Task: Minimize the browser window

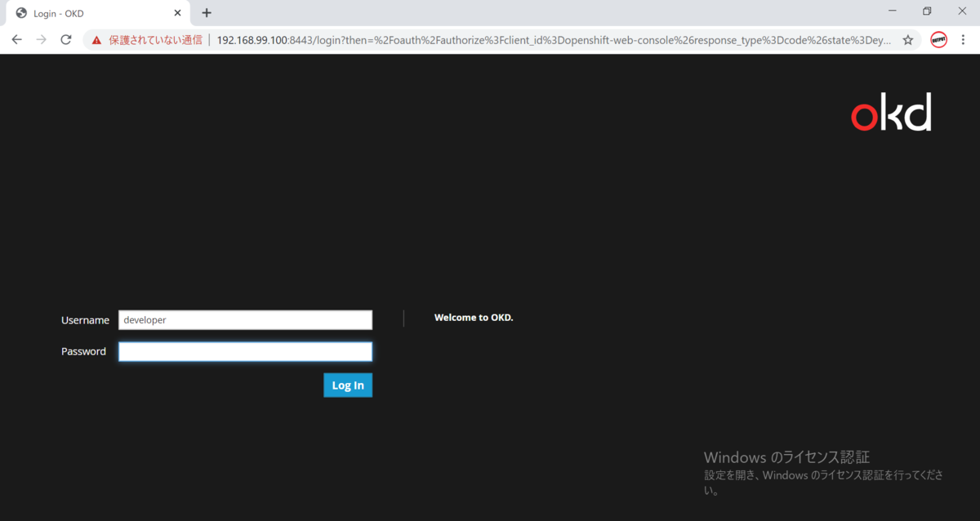Action: pyautogui.click(x=892, y=11)
